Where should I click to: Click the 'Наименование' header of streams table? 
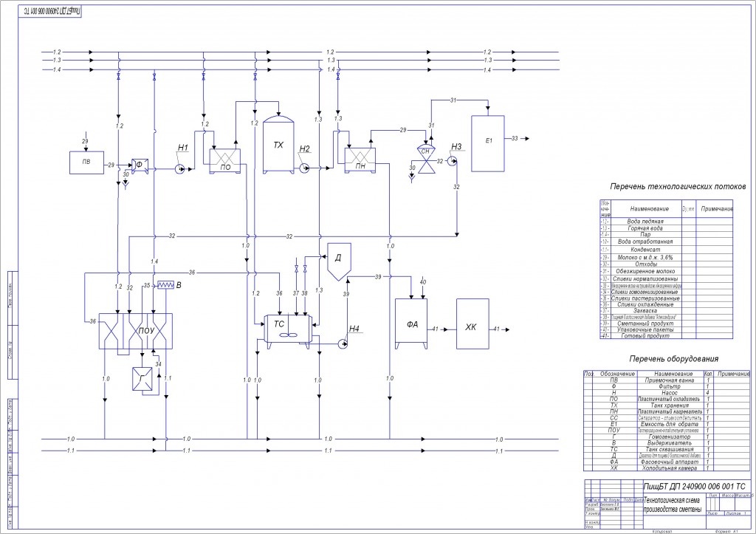point(649,209)
